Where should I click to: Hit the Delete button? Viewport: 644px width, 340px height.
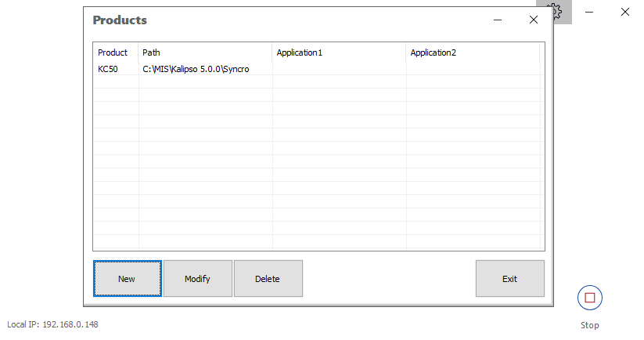pos(268,279)
